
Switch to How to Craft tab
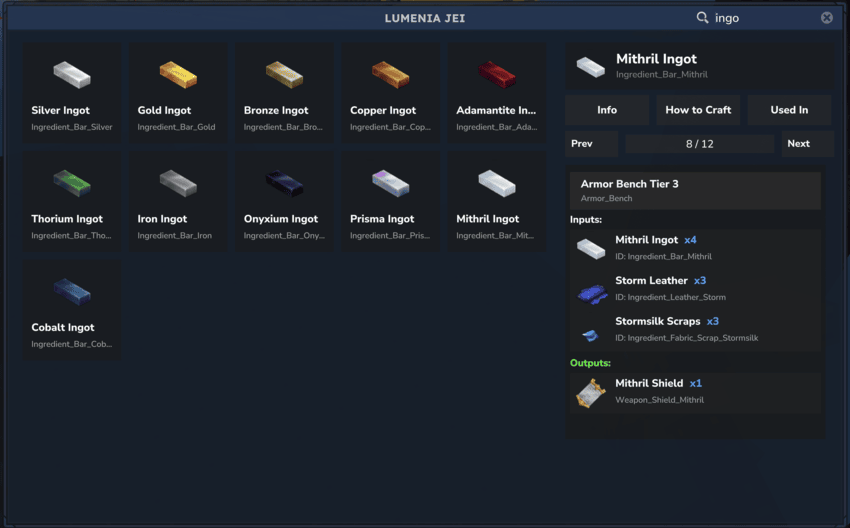(698, 110)
